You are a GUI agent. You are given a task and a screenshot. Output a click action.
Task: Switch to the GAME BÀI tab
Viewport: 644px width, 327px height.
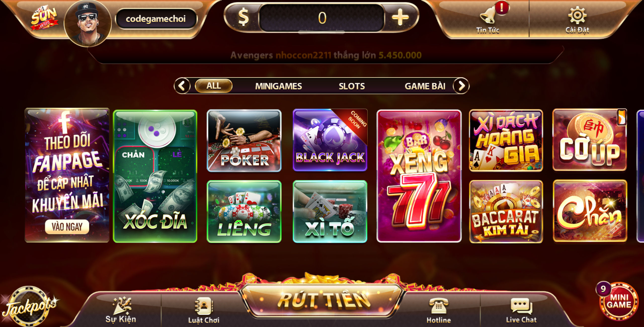click(425, 86)
